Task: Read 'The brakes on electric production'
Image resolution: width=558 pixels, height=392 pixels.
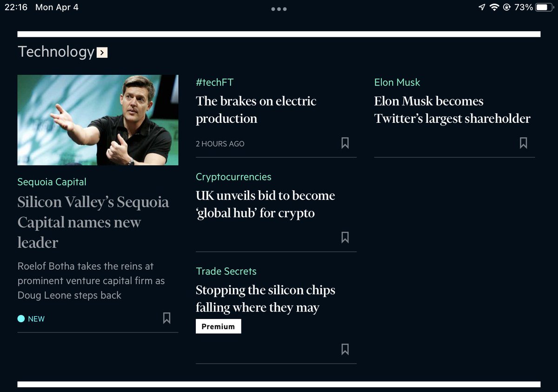Action: (256, 110)
